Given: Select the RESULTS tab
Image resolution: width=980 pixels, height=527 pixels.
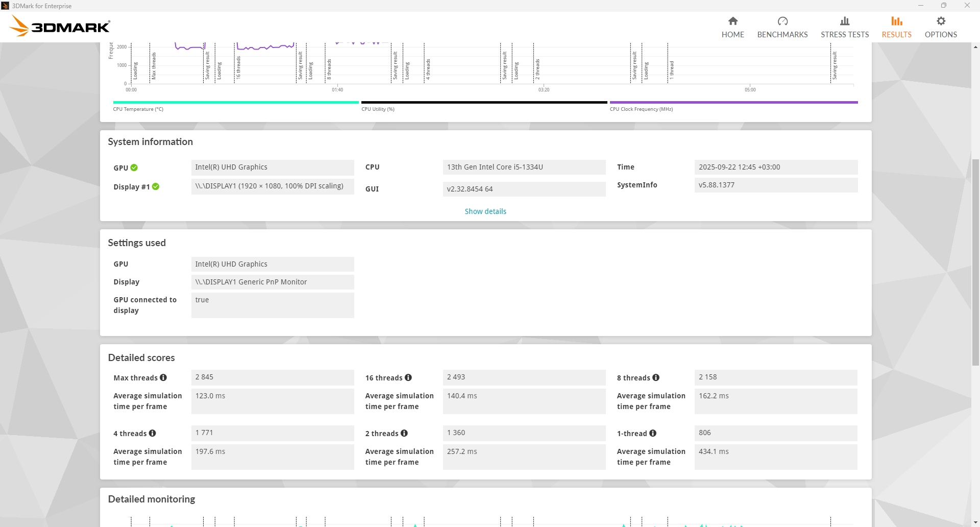Looking at the screenshot, I should (897, 27).
